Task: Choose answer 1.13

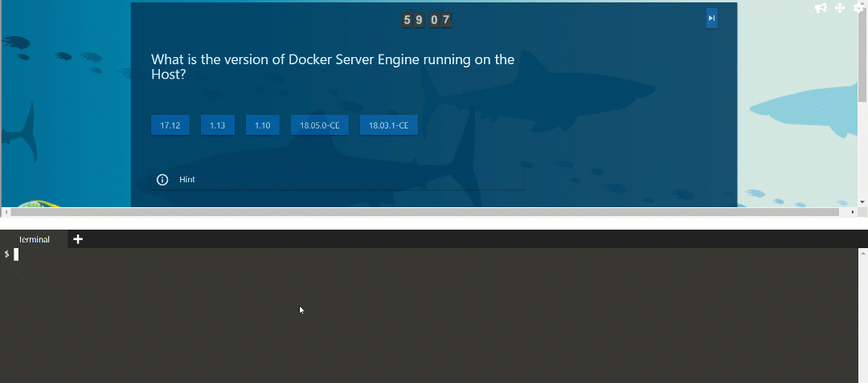Action: coord(218,125)
